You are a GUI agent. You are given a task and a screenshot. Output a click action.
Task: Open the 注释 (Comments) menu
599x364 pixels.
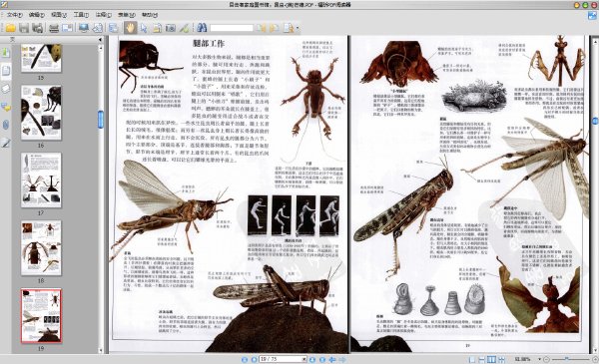click(x=103, y=15)
